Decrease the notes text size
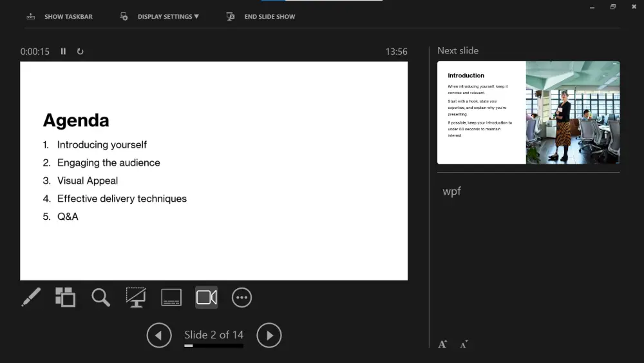 pos(464,344)
